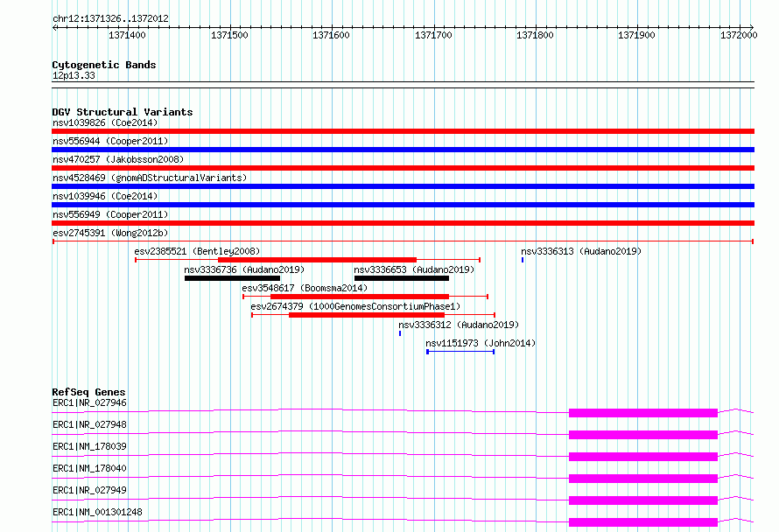Click the esv2745391 (Wong2012b) thin red line
779x532 pixels.
point(403,241)
